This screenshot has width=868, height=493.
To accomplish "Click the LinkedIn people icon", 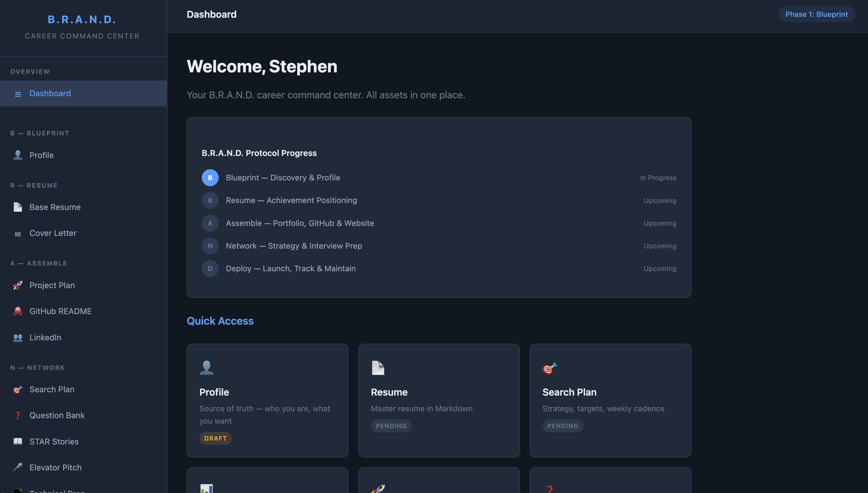I will tap(17, 337).
